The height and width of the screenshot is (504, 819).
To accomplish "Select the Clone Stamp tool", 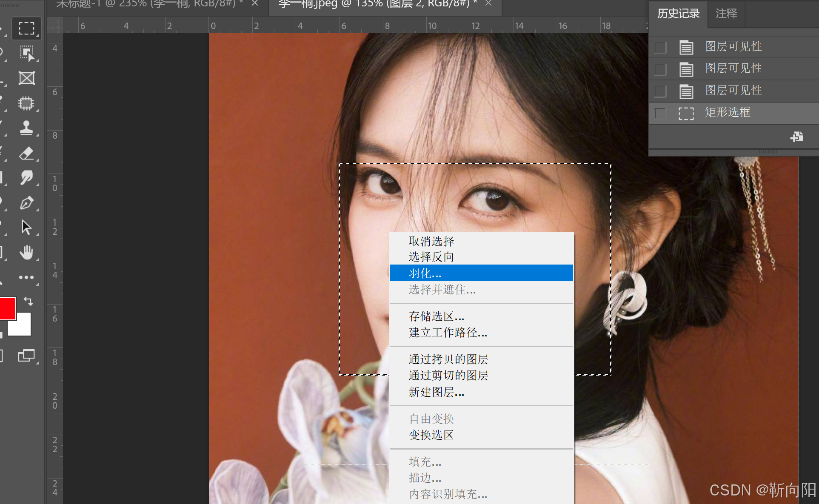I will 26,128.
